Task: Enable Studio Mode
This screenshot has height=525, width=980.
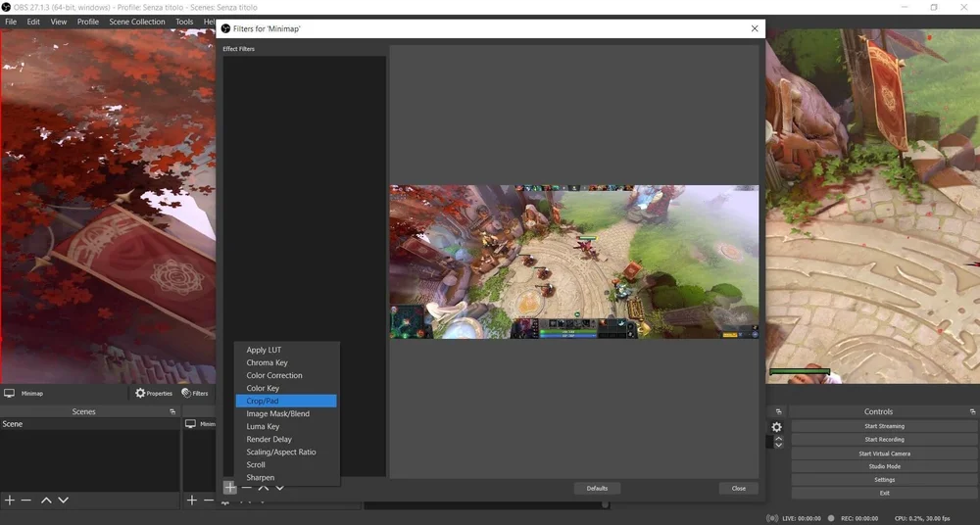Action: [x=884, y=466]
